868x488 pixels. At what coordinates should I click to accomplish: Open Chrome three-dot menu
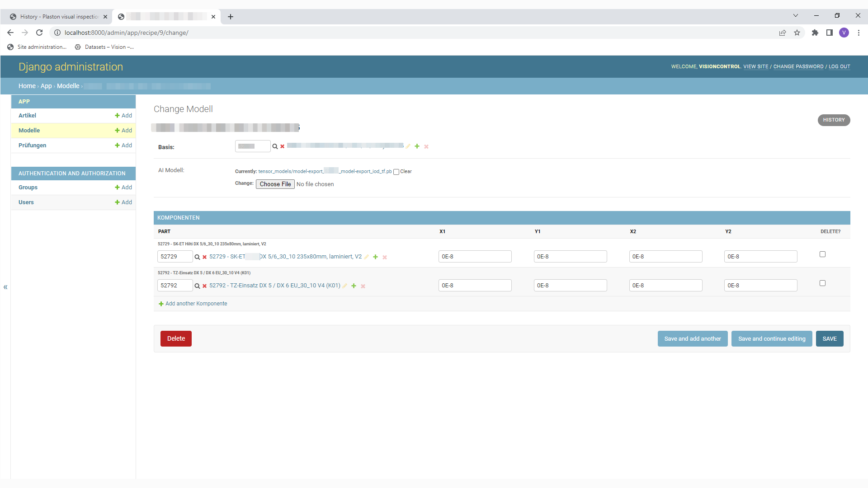click(x=859, y=33)
